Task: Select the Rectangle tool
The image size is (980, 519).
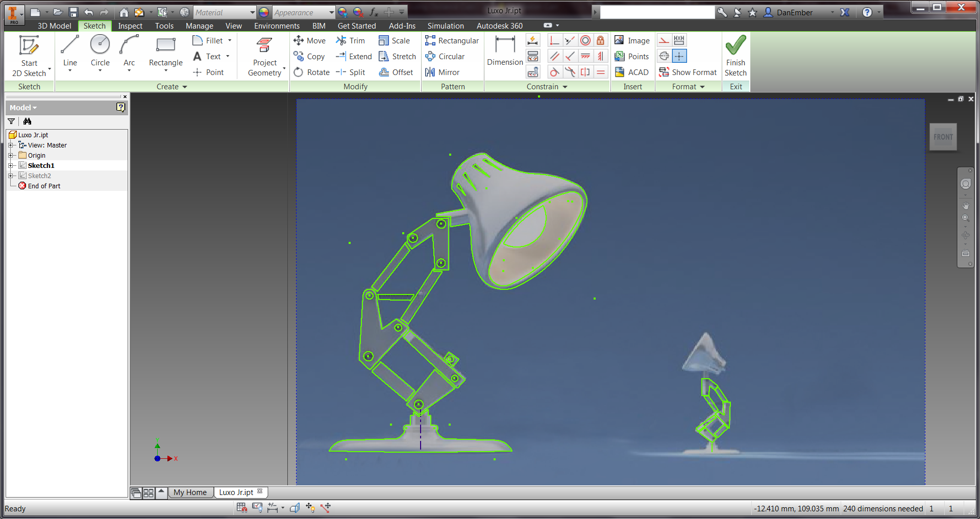Action: click(165, 51)
